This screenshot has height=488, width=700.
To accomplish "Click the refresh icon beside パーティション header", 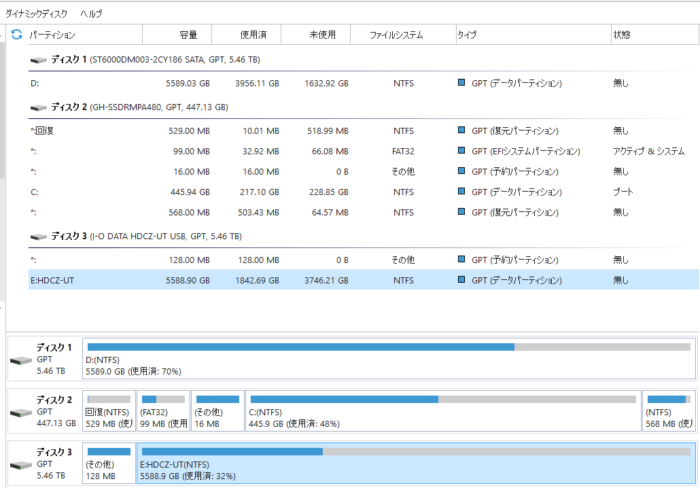I will (x=16, y=35).
